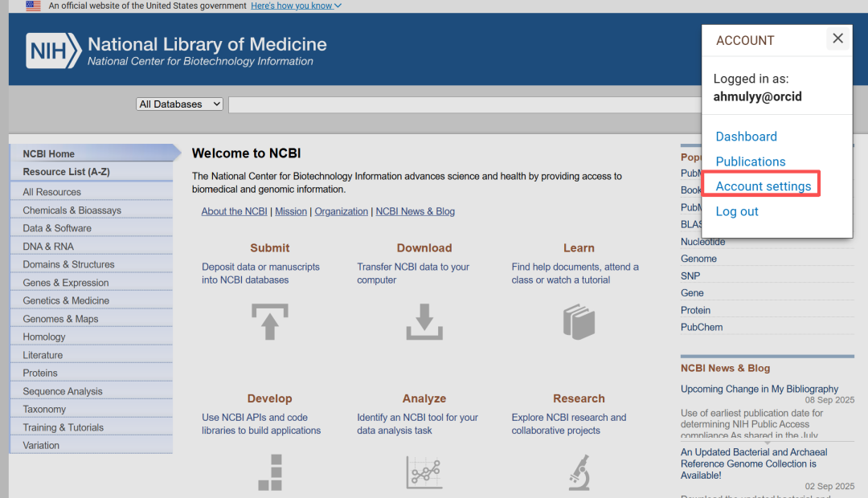Close the Account panel
The height and width of the screenshot is (498, 868).
pyautogui.click(x=837, y=39)
